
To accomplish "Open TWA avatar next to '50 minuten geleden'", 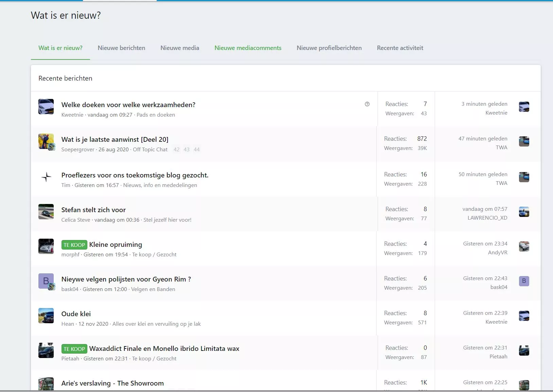I will [524, 177].
